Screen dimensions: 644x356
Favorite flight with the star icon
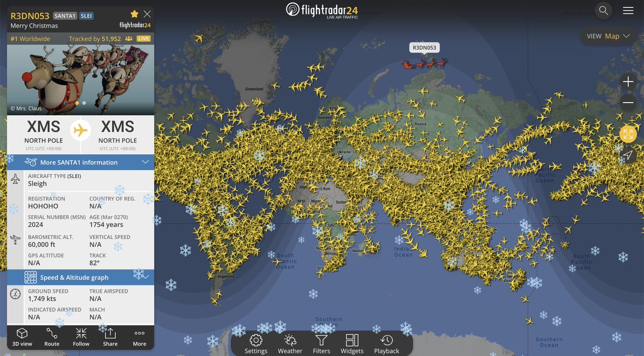point(135,13)
